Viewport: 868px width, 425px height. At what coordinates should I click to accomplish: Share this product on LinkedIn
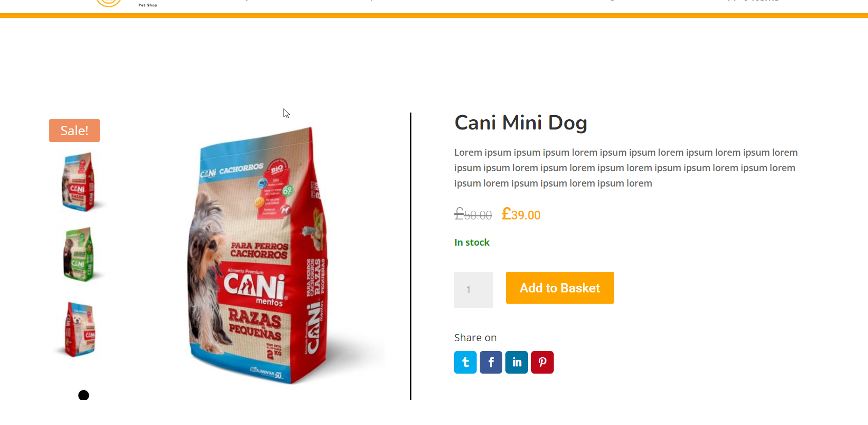[517, 362]
